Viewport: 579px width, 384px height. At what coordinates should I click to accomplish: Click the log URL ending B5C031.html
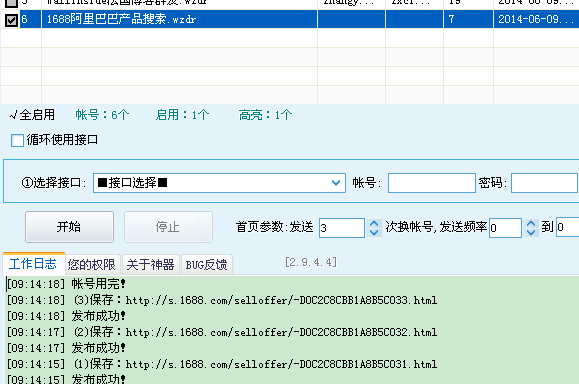point(281,364)
